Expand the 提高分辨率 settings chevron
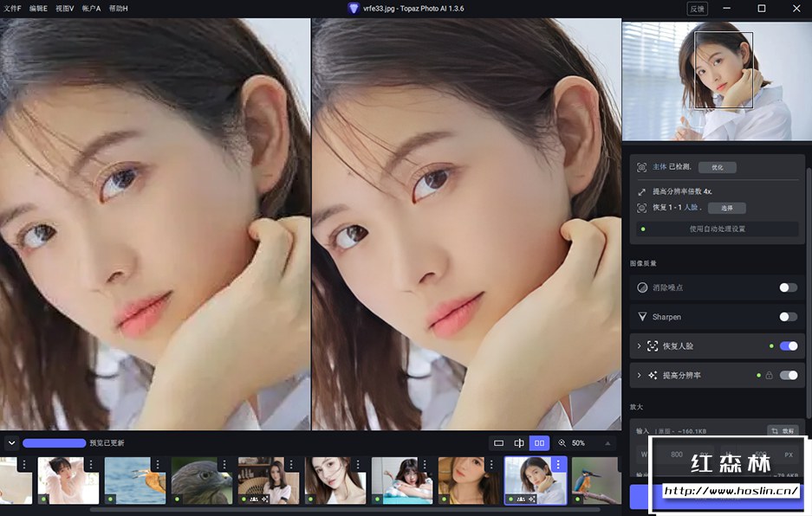 [x=640, y=375]
